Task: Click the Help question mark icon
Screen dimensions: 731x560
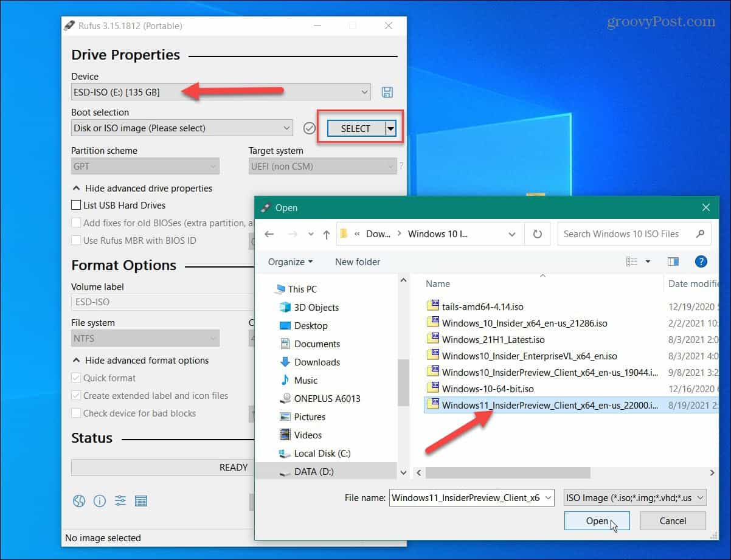Action: (701, 261)
